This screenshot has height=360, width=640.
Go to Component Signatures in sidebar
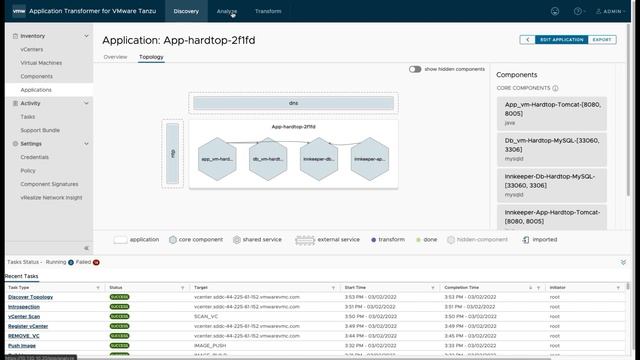(49, 184)
